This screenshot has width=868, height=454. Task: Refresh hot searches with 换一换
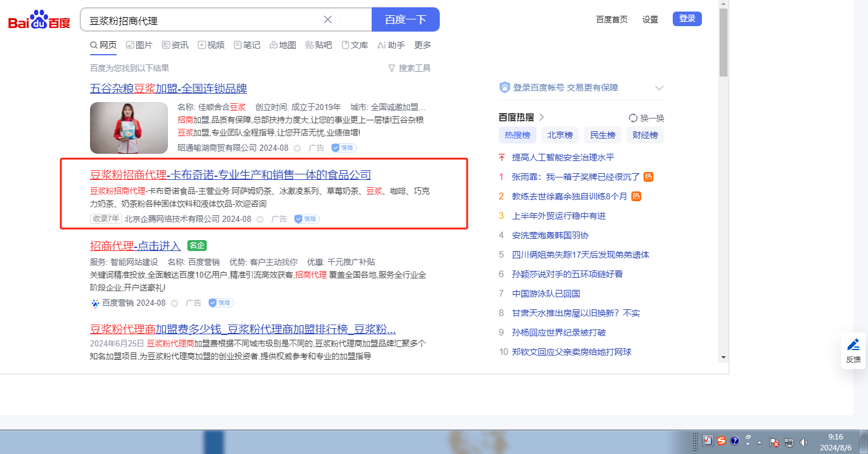point(647,118)
